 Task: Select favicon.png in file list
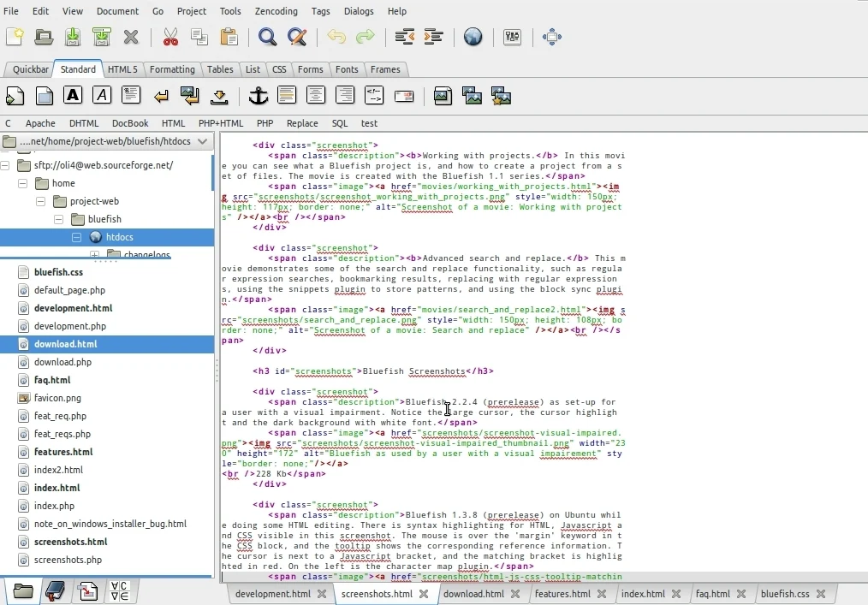pos(57,398)
